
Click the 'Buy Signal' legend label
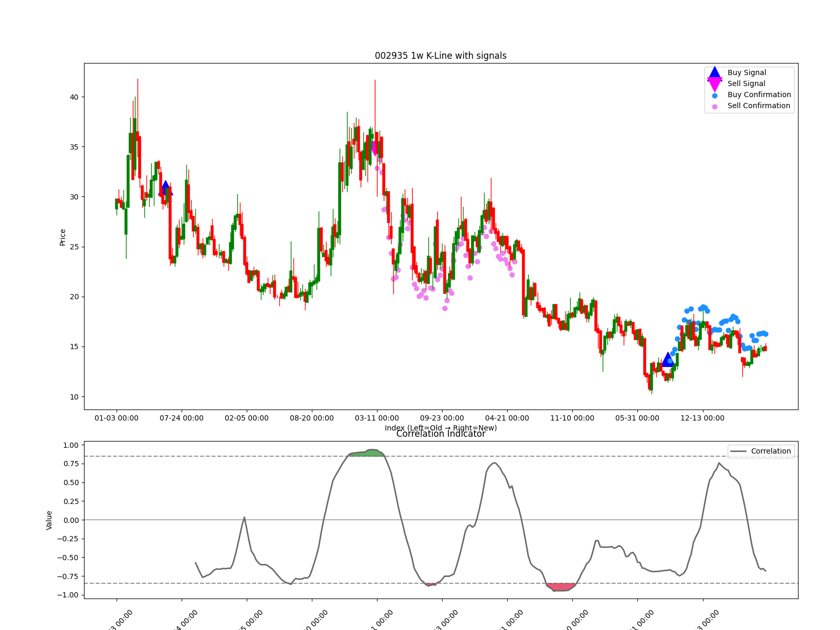pos(747,72)
